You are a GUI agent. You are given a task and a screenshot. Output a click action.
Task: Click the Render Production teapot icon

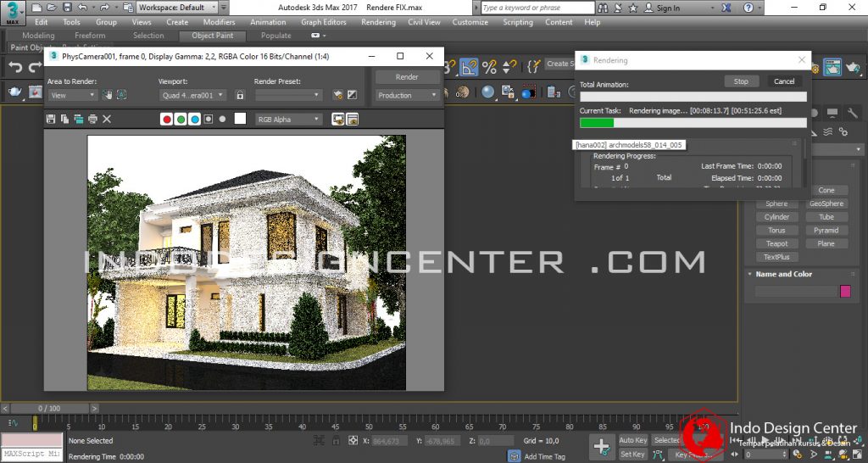853,68
